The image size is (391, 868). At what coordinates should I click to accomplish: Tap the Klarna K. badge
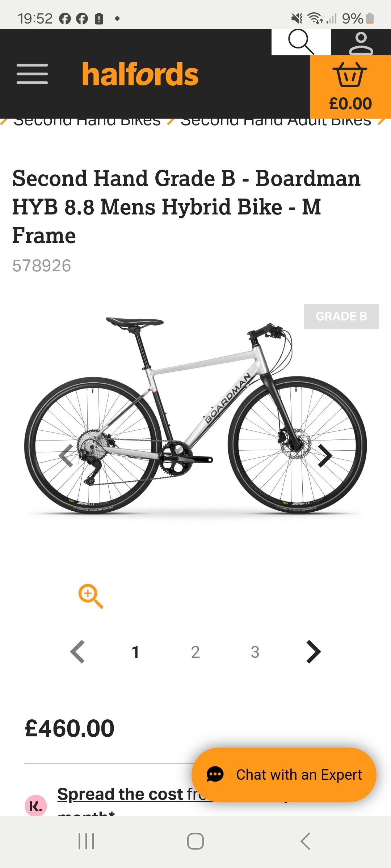pos(35,805)
